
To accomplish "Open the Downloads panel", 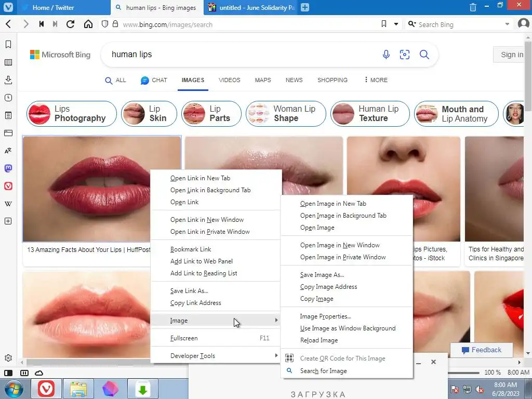I will (8, 80).
